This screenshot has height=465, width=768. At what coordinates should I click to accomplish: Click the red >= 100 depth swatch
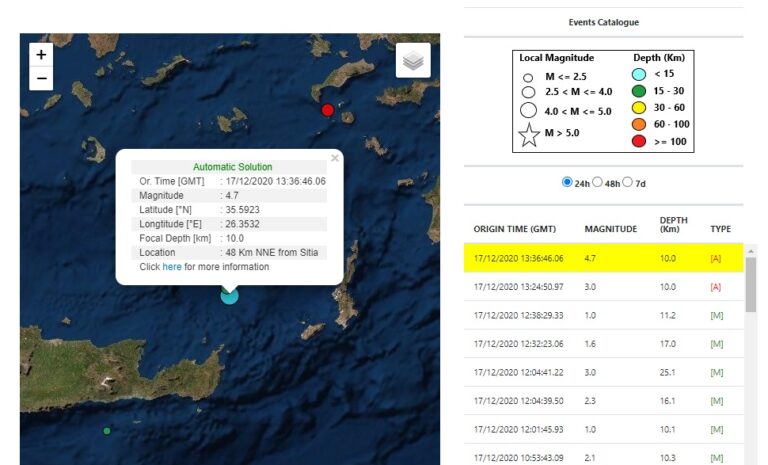coord(638,142)
